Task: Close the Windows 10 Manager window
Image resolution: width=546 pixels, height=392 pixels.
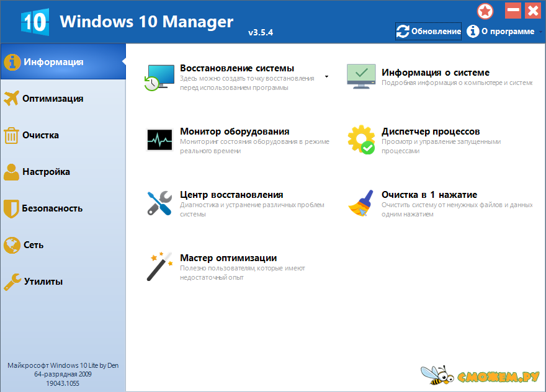Action: point(533,11)
